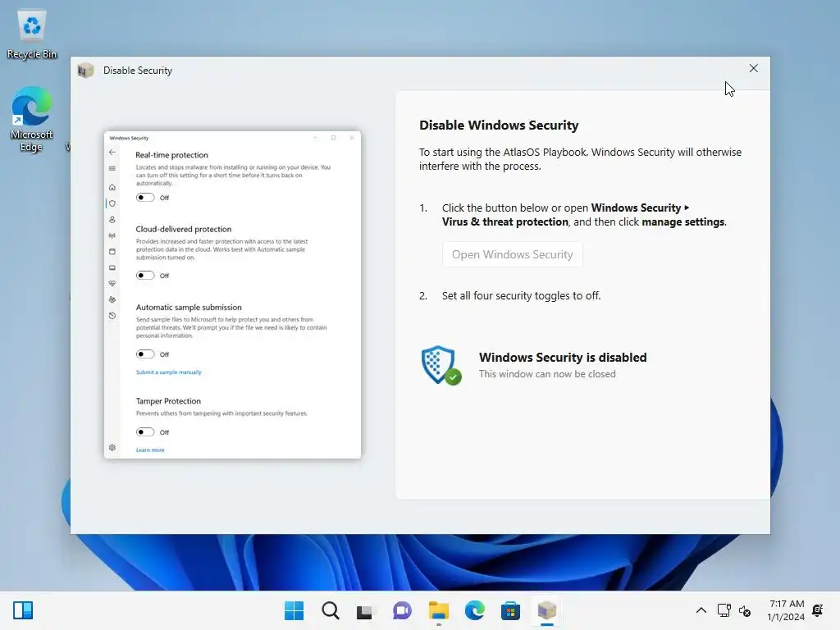Click the Home icon in the preview sidebar

tap(112, 187)
